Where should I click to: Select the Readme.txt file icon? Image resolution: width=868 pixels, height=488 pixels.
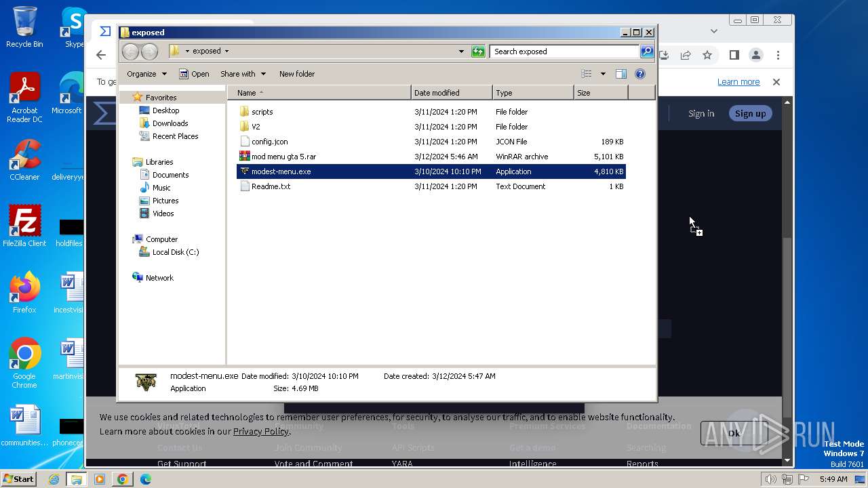click(x=245, y=186)
